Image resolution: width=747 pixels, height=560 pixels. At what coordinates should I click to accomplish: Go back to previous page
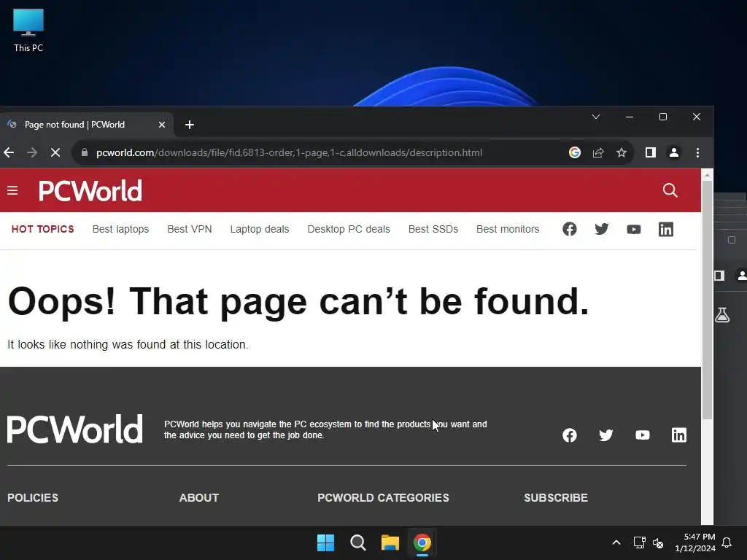(x=9, y=152)
